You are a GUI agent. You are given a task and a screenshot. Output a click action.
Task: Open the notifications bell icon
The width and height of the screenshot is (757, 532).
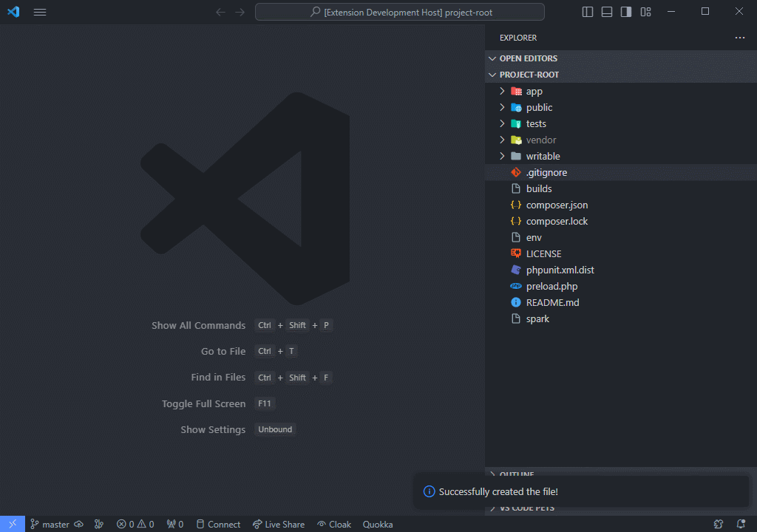(x=741, y=525)
